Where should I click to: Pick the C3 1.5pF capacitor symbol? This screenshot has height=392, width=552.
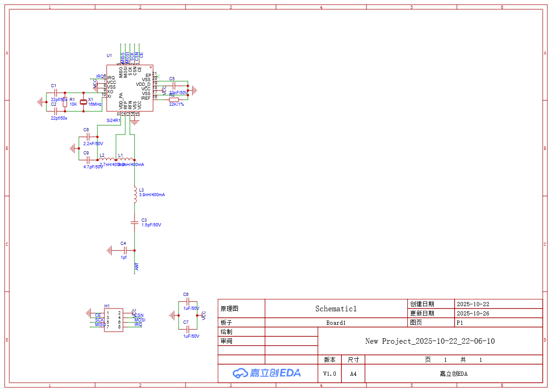[135, 222]
